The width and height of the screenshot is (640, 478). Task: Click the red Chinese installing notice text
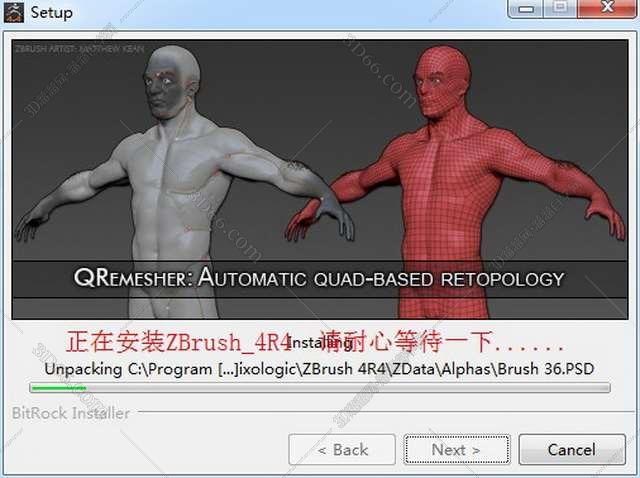tap(315, 342)
